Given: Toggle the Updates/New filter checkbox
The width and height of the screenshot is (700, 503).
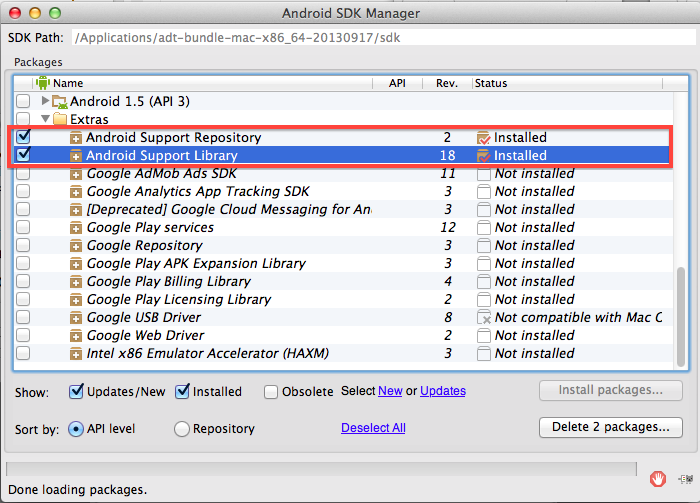Looking at the screenshot, I should pyautogui.click(x=76, y=391).
